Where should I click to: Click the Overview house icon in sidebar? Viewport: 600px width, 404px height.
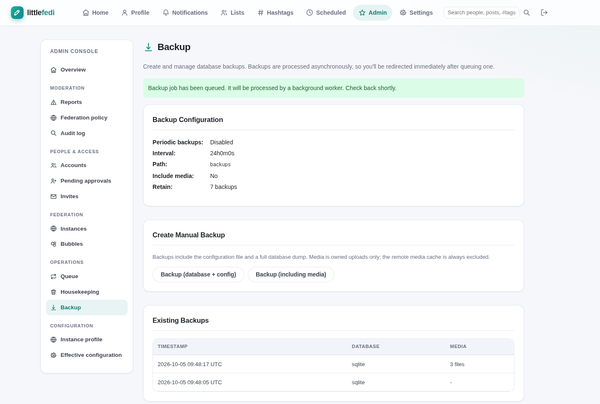tap(54, 70)
